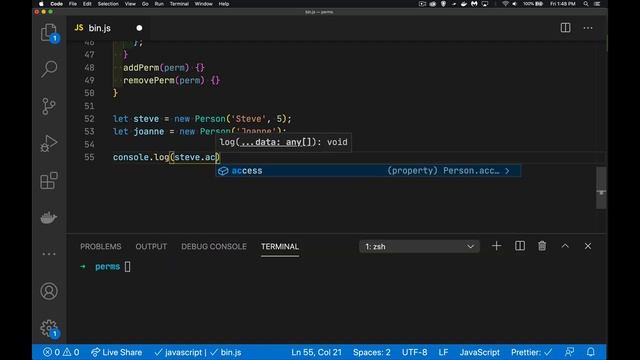Open the Go menu
The height and width of the screenshot is (360, 640).
[x=145, y=4]
